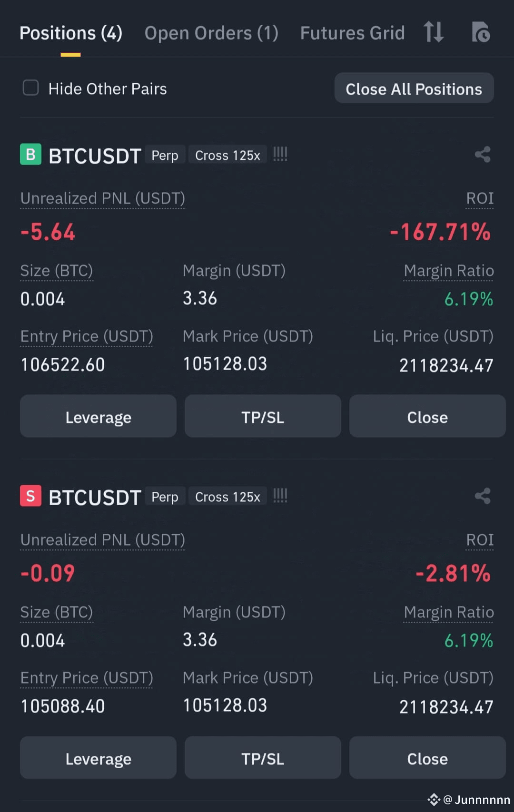This screenshot has height=812, width=514.
Task: Tap Unrealized PNL (USDT) label of short position
Action: (x=103, y=540)
